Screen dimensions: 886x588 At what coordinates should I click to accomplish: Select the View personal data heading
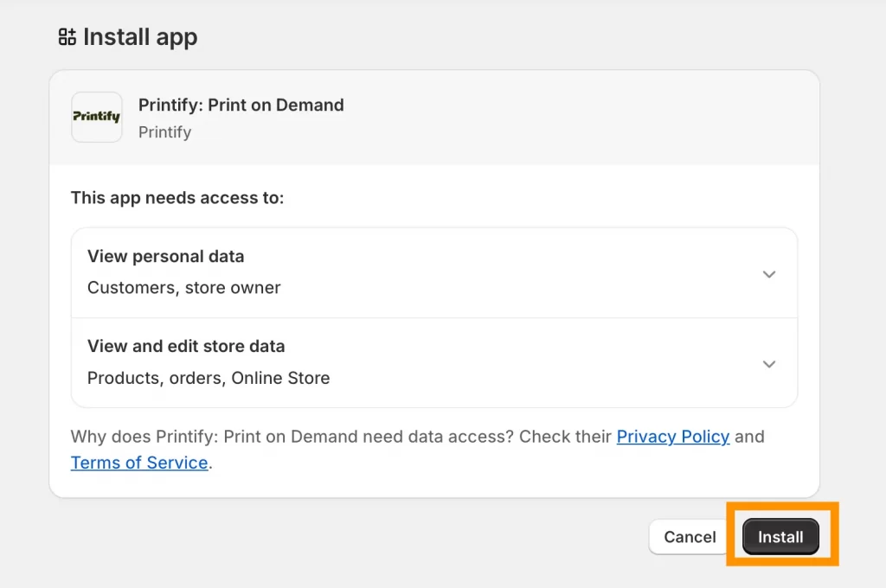[x=165, y=257]
